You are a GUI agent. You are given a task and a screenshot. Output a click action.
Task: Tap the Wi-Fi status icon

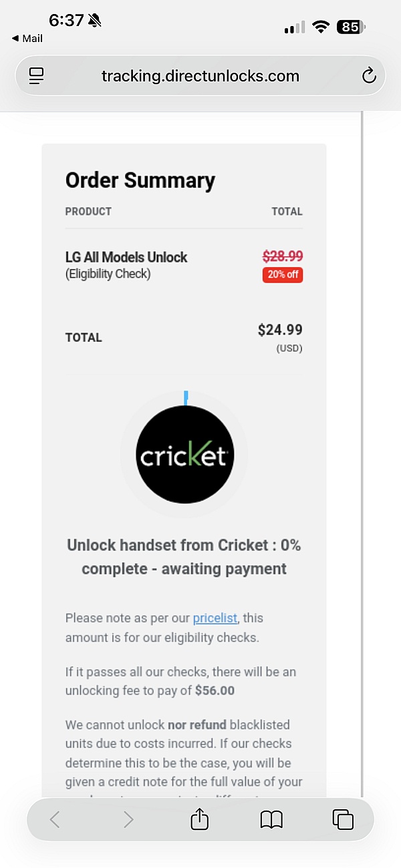[321, 27]
